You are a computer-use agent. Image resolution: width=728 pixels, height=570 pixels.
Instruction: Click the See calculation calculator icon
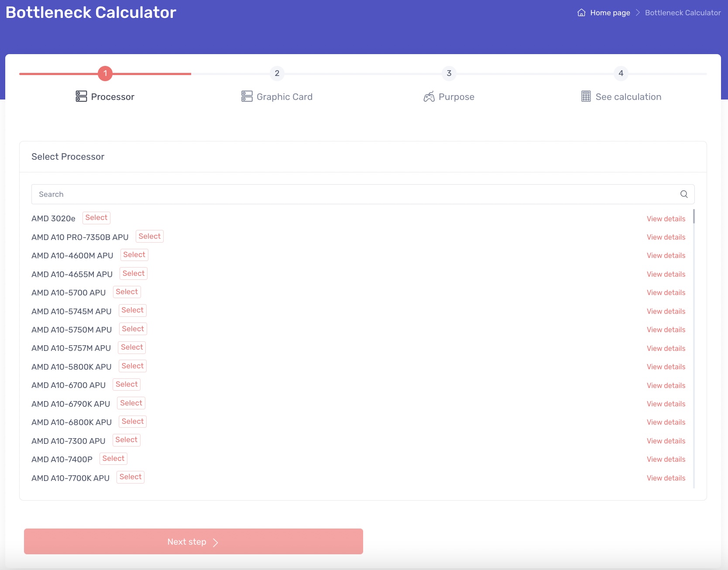[586, 96]
